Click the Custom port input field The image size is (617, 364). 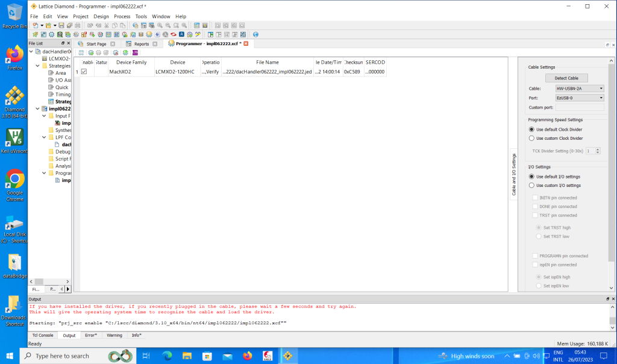click(580, 107)
